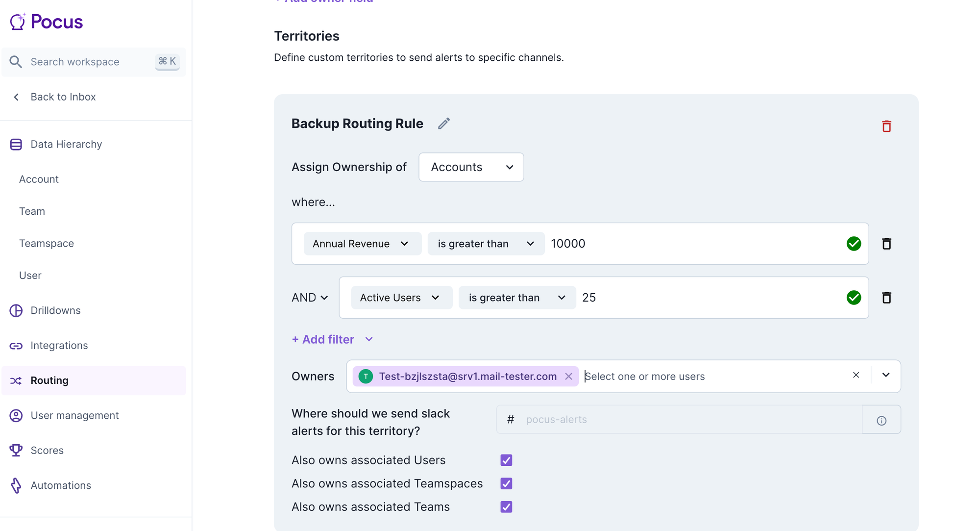980x531 pixels.
Task: Uncheck Also owns associated Users
Action: click(506, 460)
